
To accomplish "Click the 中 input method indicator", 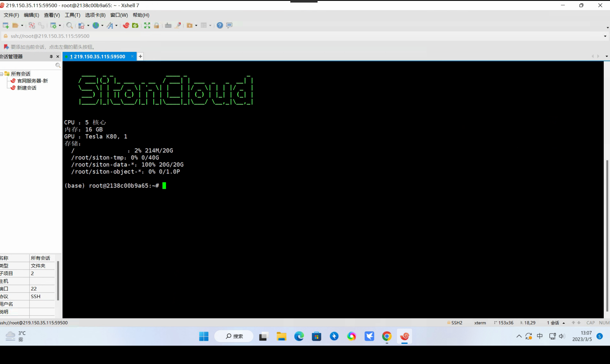I will [x=540, y=336].
